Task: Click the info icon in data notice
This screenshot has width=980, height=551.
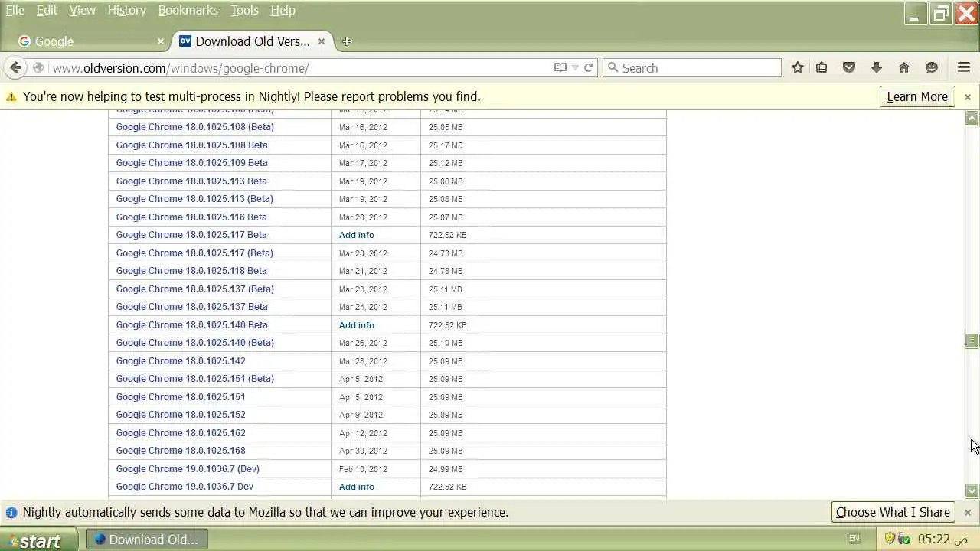Action: click(x=11, y=512)
